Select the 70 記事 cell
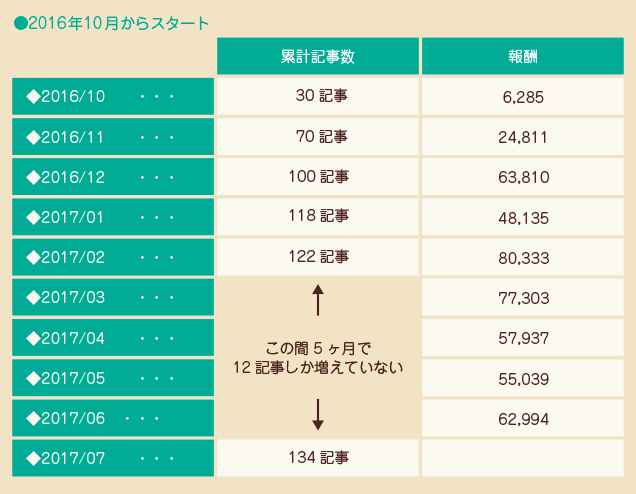Image resolution: width=636 pixels, height=494 pixels. click(x=317, y=137)
